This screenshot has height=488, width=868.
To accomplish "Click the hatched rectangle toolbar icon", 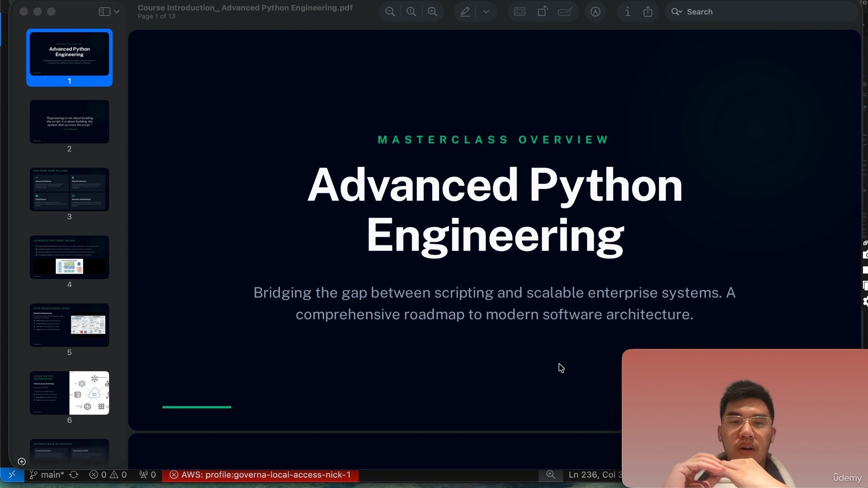I will pos(520,12).
